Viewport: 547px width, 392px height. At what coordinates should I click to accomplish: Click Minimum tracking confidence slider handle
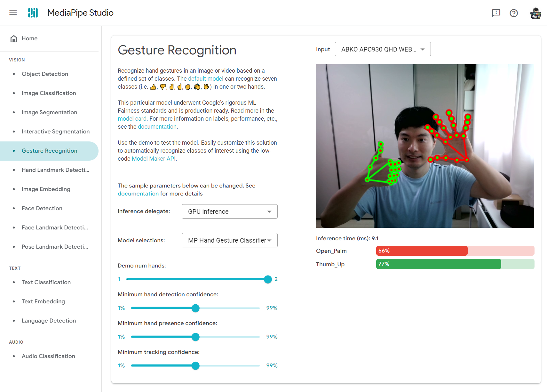point(195,366)
